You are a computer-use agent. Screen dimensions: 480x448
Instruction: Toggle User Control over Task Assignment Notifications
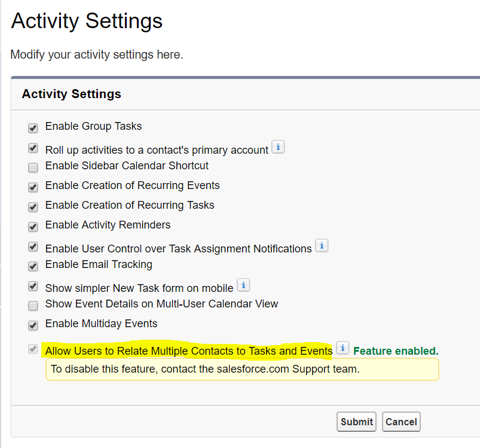33,246
